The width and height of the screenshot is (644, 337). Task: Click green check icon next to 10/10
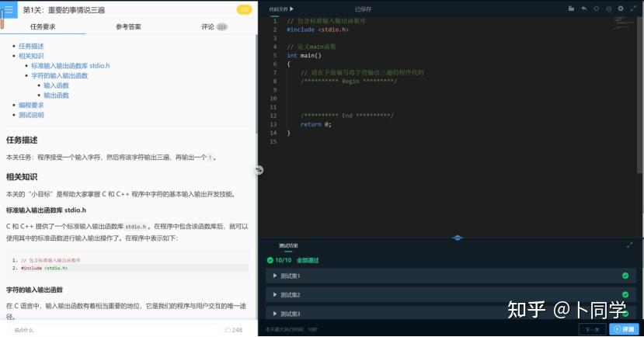(270, 260)
